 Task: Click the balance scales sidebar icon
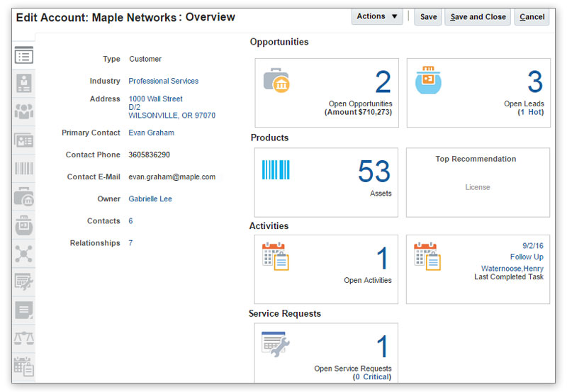[x=24, y=338]
